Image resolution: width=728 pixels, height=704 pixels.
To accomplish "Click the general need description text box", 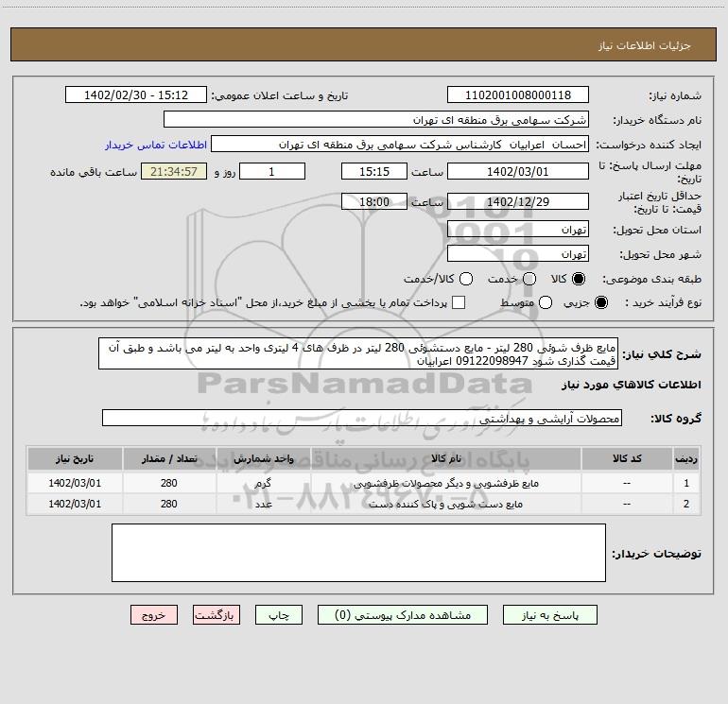I will click(358, 353).
